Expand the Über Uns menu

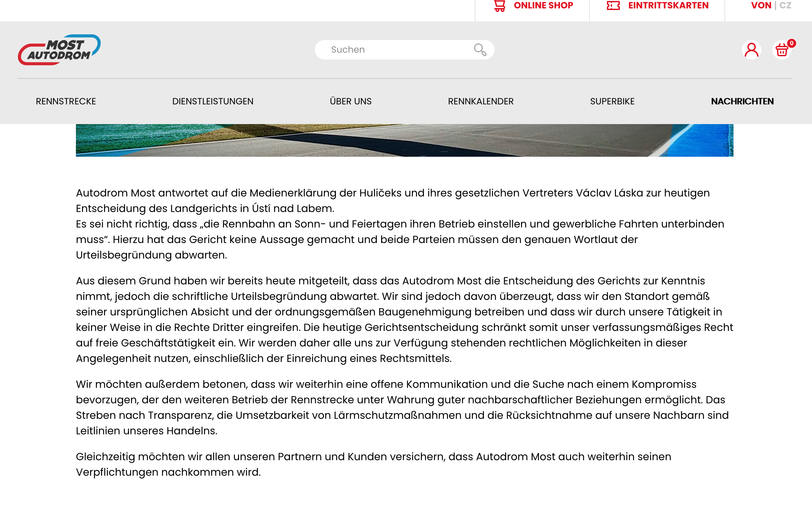(x=350, y=101)
